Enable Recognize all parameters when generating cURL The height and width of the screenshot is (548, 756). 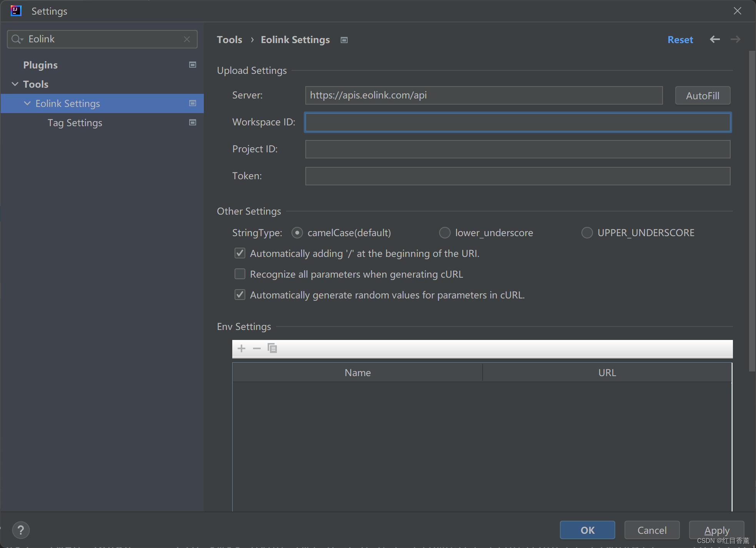(240, 274)
